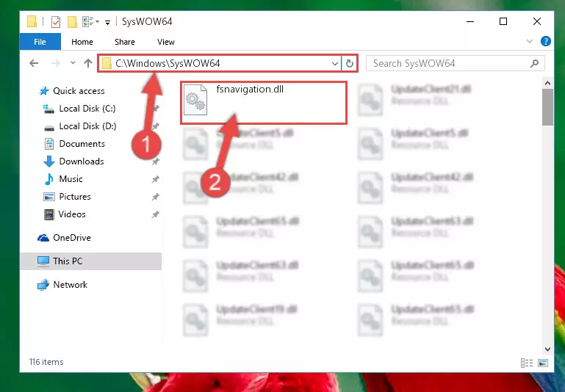Viewport: 565px width, 392px height.
Task: Click the Forward navigation arrow
Action: (x=56, y=63)
